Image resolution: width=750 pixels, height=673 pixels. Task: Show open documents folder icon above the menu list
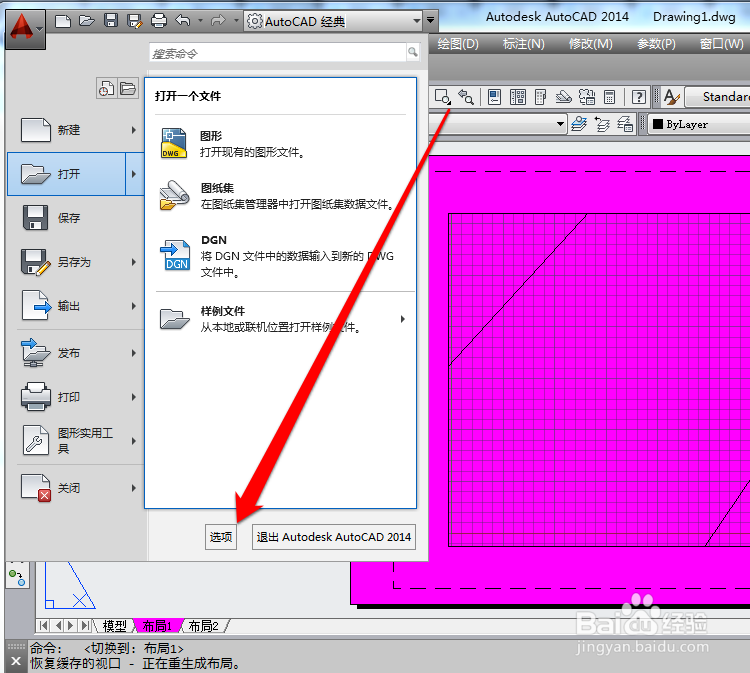coord(128,88)
